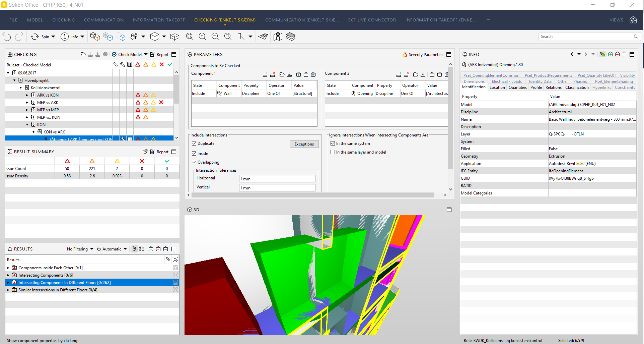Screen dimensions: 644x344
Task: Select the Location tab in Info panel
Action: [497, 87]
